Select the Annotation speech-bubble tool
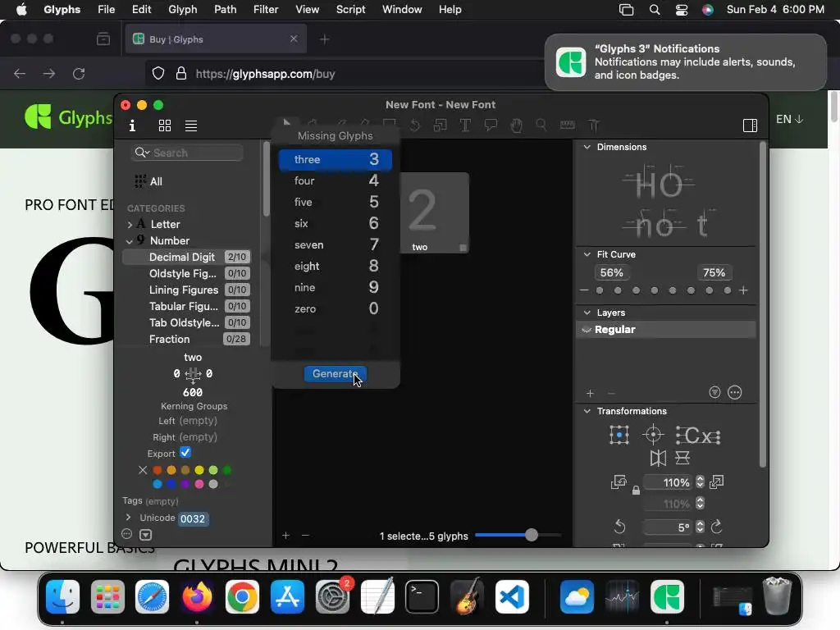 (x=491, y=126)
